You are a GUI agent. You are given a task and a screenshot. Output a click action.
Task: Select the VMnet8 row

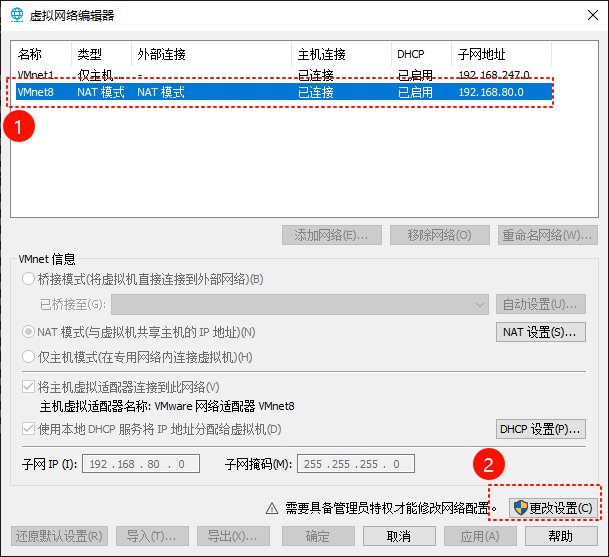284,92
